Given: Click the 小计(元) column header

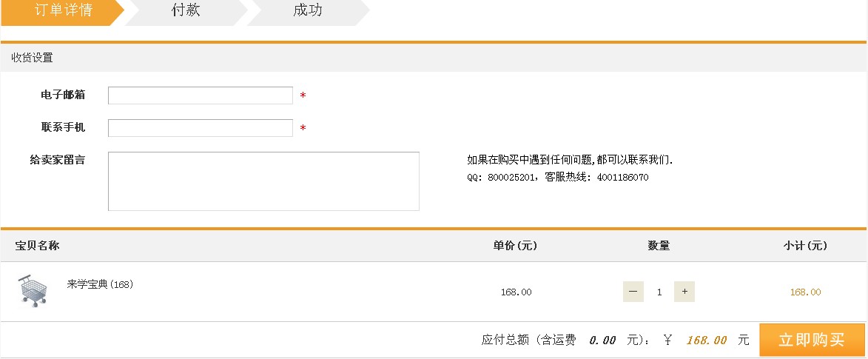Looking at the screenshot, I should pyautogui.click(x=805, y=246).
